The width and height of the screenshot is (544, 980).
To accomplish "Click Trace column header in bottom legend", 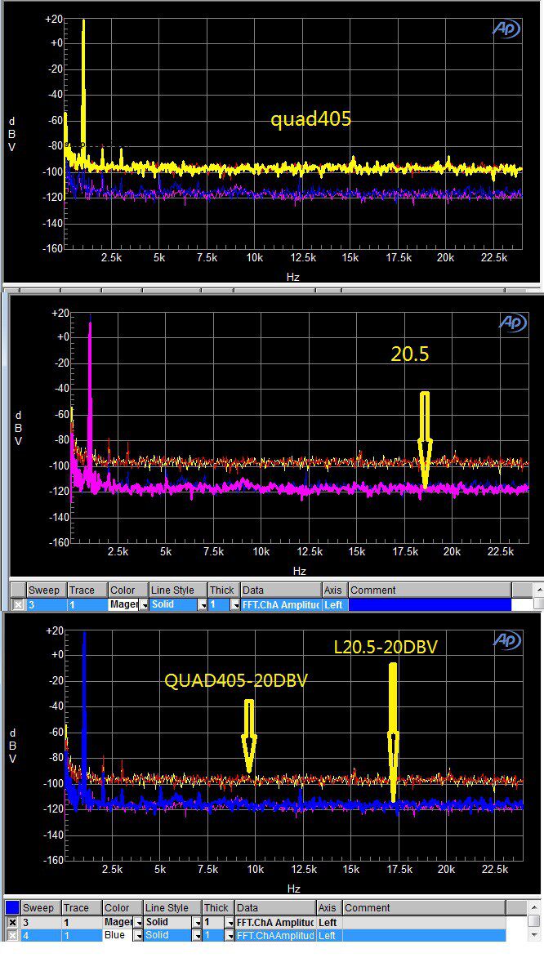I will [x=82, y=907].
